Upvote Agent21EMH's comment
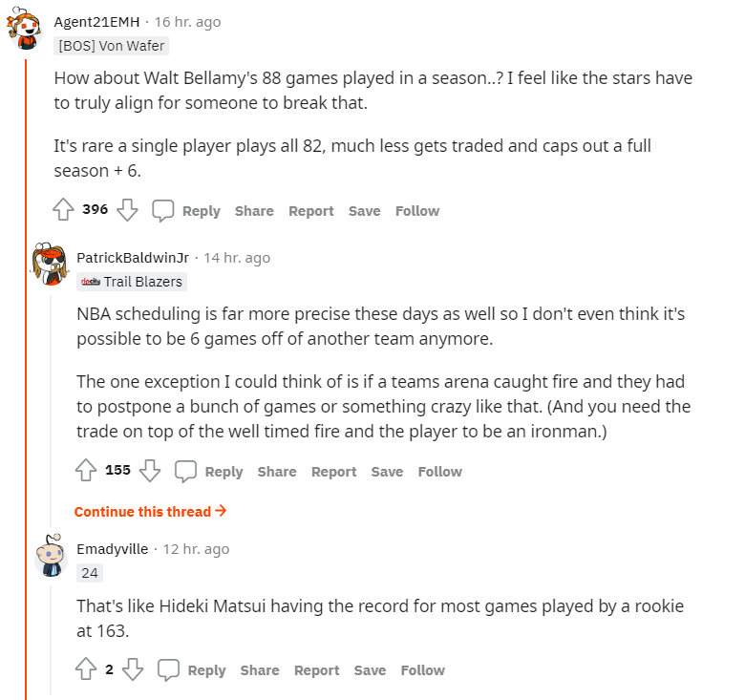The height and width of the screenshot is (700, 745). point(63,210)
